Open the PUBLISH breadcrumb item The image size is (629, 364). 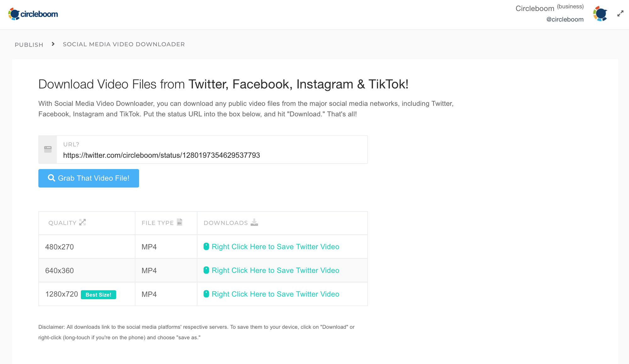[x=29, y=44]
